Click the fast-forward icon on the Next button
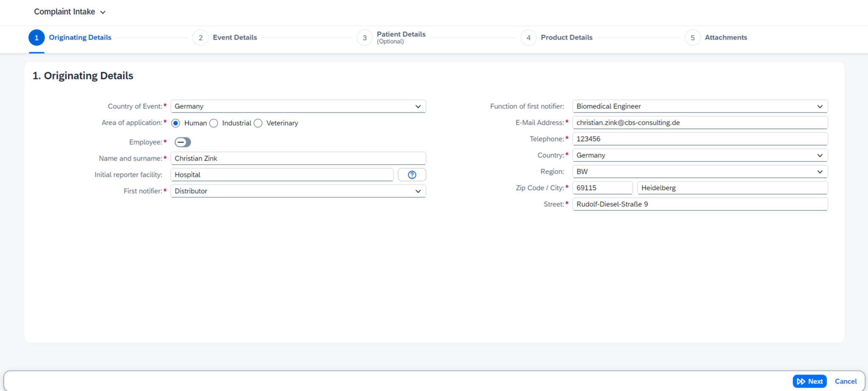The width and height of the screenshot is (868, 391). coord(801,381)
